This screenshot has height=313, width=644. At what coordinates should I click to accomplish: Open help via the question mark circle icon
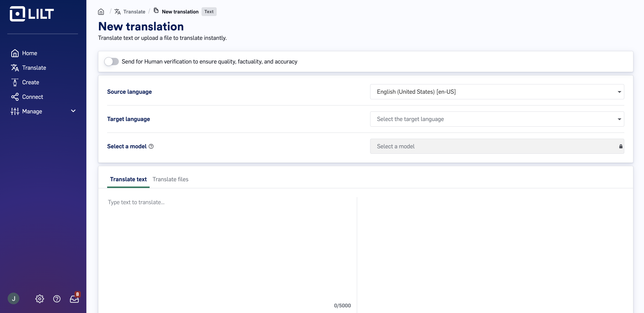pyautogui.click(x=57, y=299)
